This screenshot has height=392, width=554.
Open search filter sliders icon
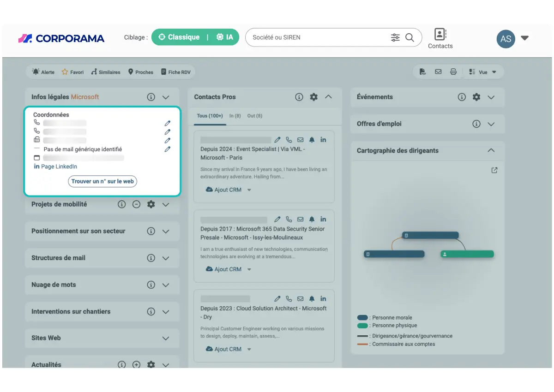point(395,37)
